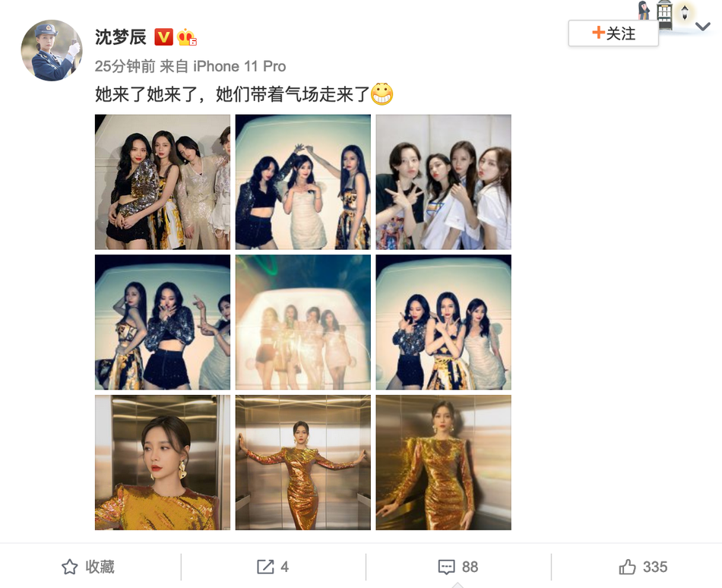Open elevator photo with arms outstretched
Viewport: 722px width, 588px height.
[x=303, y=463]
